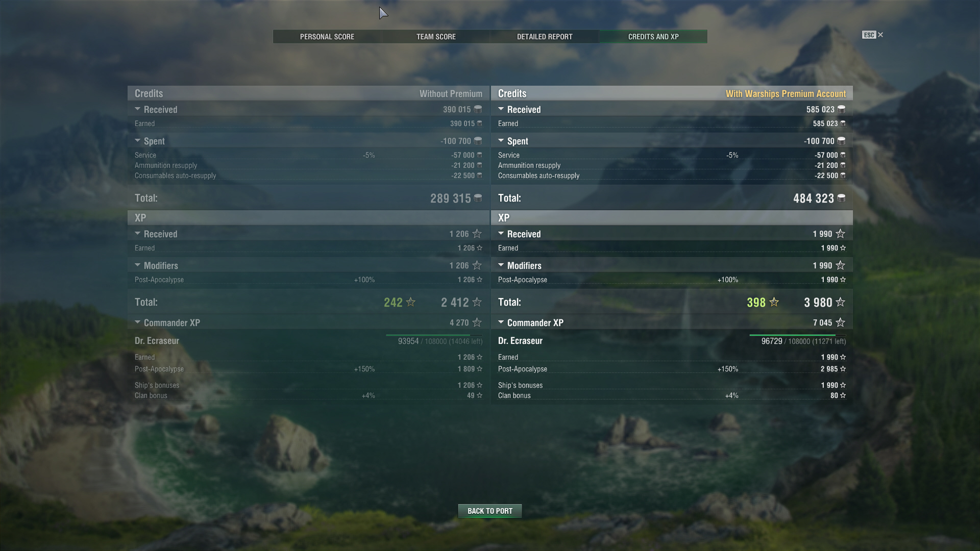The height and width of the screenshot is (551, 980).
Task: Click the Back to Port button
Action: [490, 511]
